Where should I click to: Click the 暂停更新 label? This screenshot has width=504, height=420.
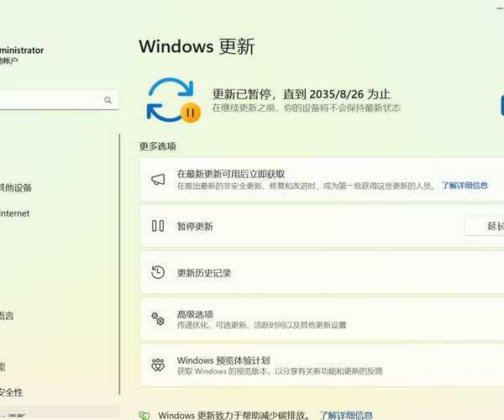pyautogui.click(x=195, y=226)
